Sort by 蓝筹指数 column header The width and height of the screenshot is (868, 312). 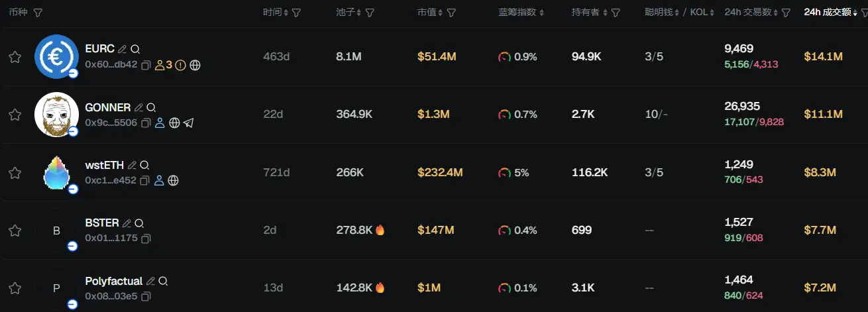(521, 13)
